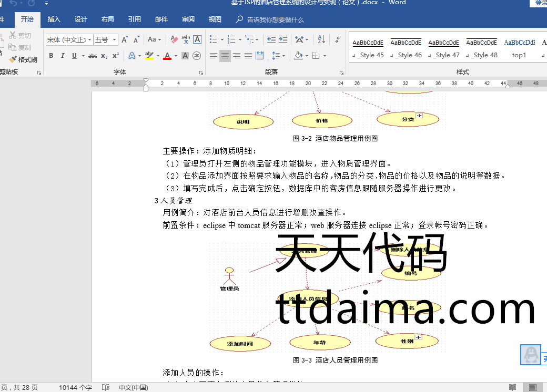Insert a bulleted list
This screenshot has height=392, width=547.
(213, 39)
